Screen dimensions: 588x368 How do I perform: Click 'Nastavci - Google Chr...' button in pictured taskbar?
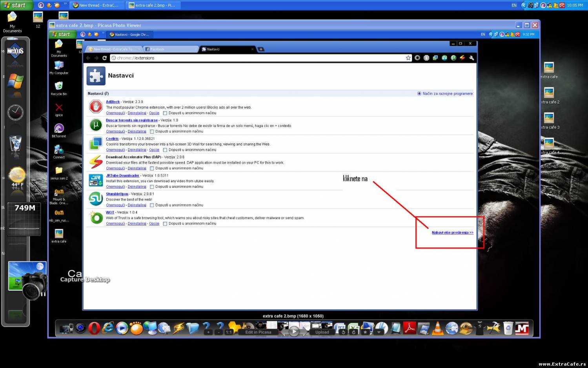[129, 35]
